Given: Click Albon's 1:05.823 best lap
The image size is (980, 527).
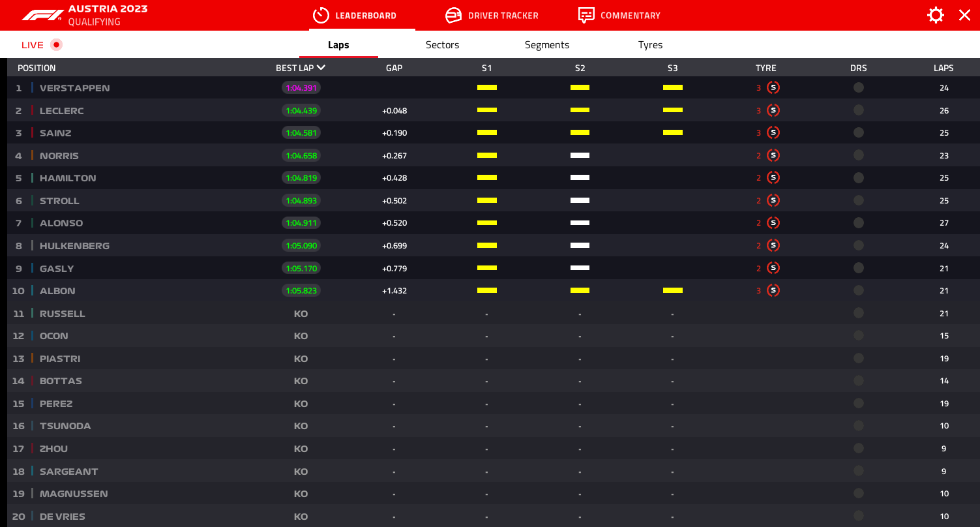Looking at the screenshot, I should 301,290.
